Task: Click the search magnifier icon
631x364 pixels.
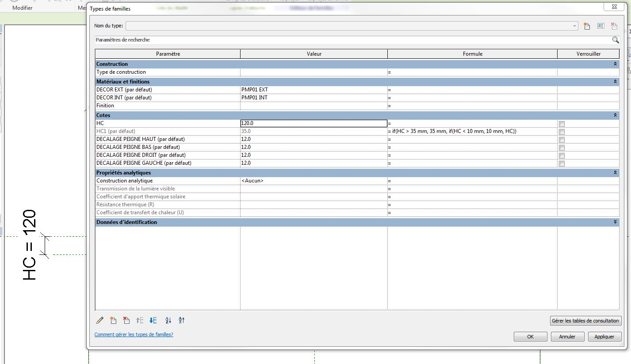Action: [x=615, y=40]
